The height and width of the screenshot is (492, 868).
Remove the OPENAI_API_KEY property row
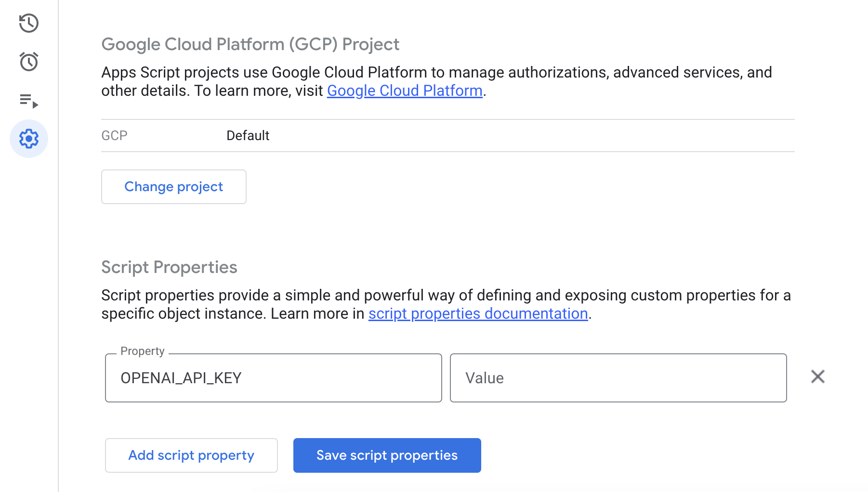(818, 376)
